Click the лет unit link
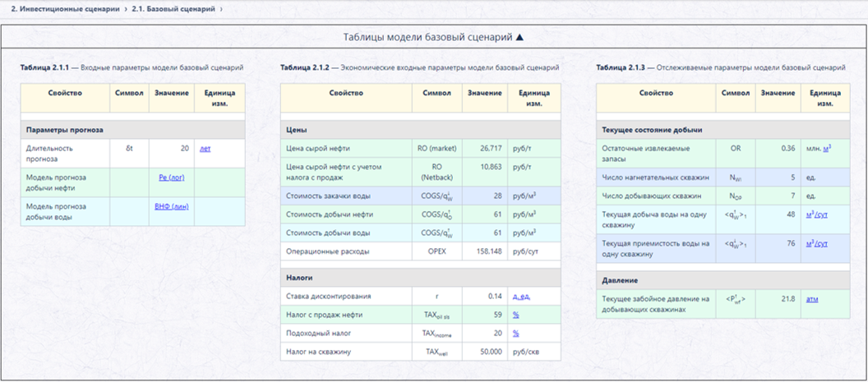Viewport: 868px width, 382px height. click(x=205, y=149)
